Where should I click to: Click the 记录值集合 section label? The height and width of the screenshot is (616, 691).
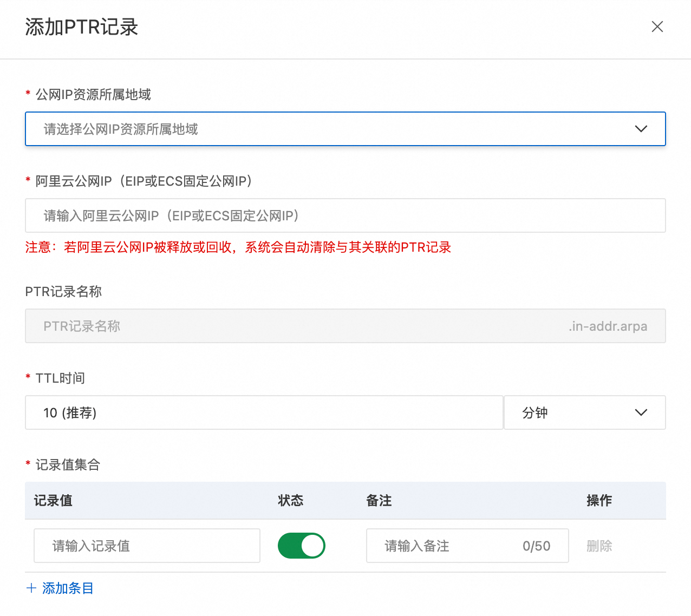click(x=68, y=465)
